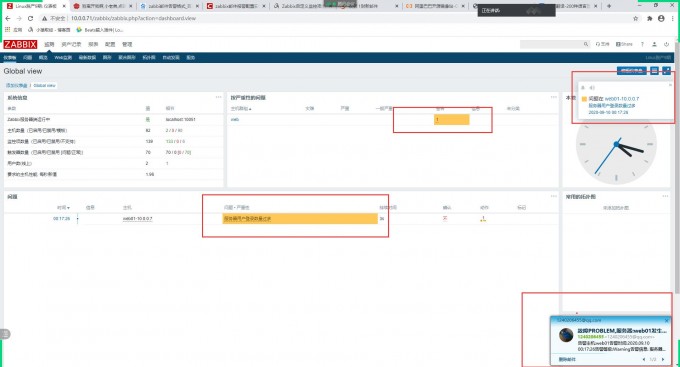Click sender avatar in mail toast

566,335
